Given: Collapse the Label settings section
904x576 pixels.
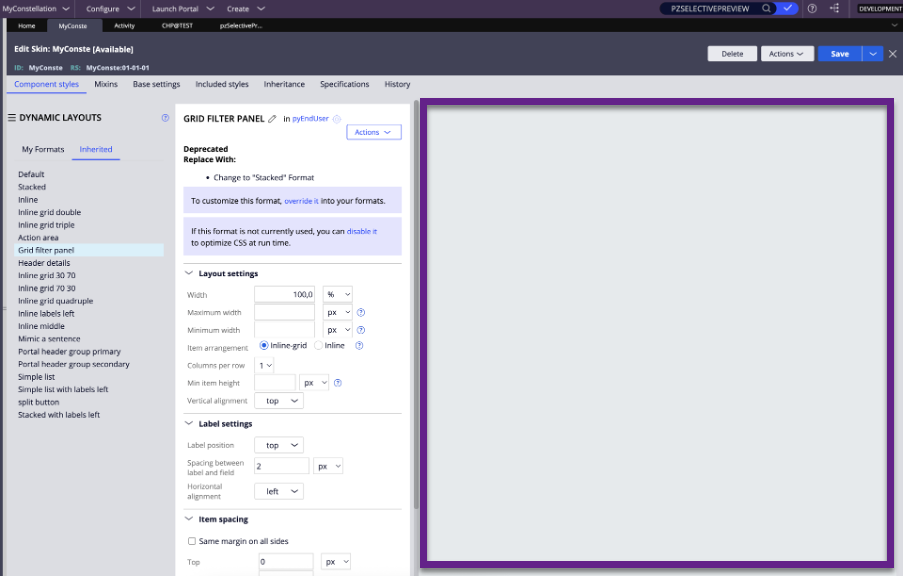Looking at the screenshot, I should pos(190,424).
